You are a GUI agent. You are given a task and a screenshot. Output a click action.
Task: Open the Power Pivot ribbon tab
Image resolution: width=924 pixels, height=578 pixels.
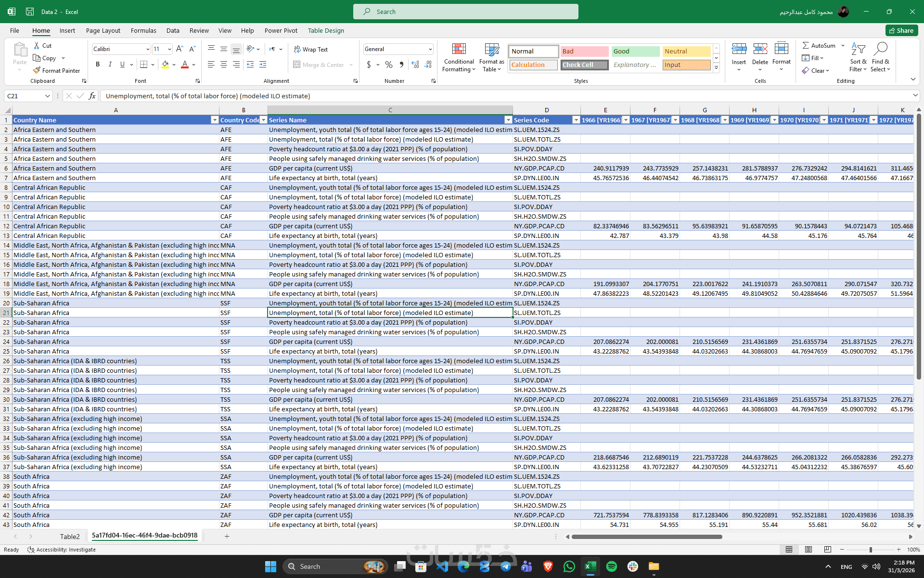(x=281, y=30)
